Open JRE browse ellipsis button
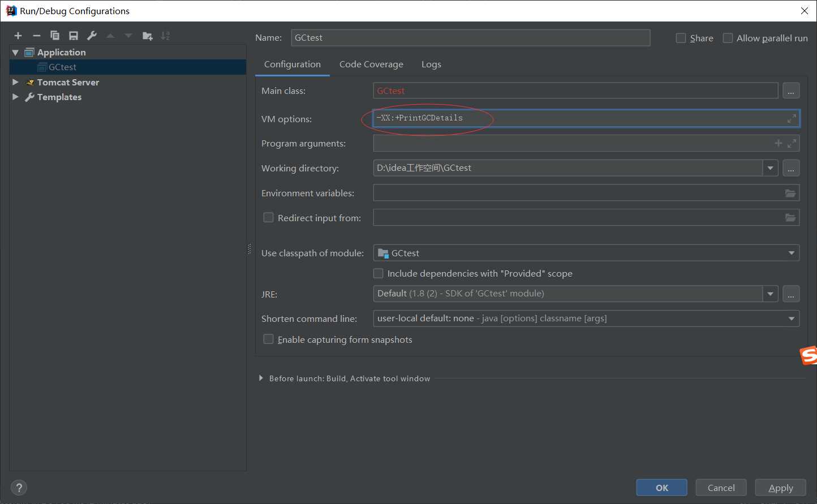The image size is (817, 504). [x=791, y=294]
